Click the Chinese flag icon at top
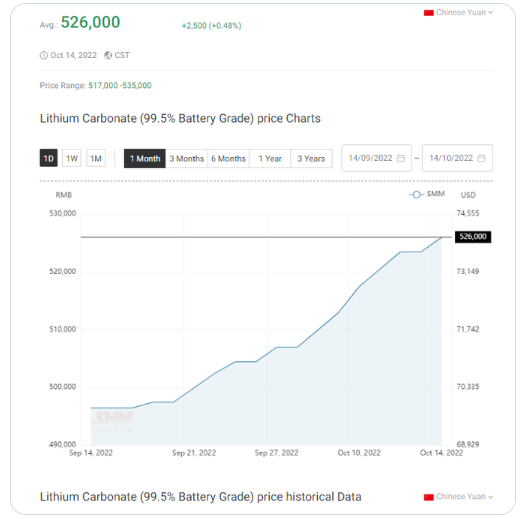This screenshot has height=519, width=521. click(x=429, y=13)
